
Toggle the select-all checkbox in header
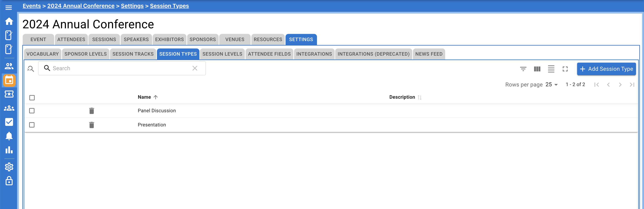32,98
